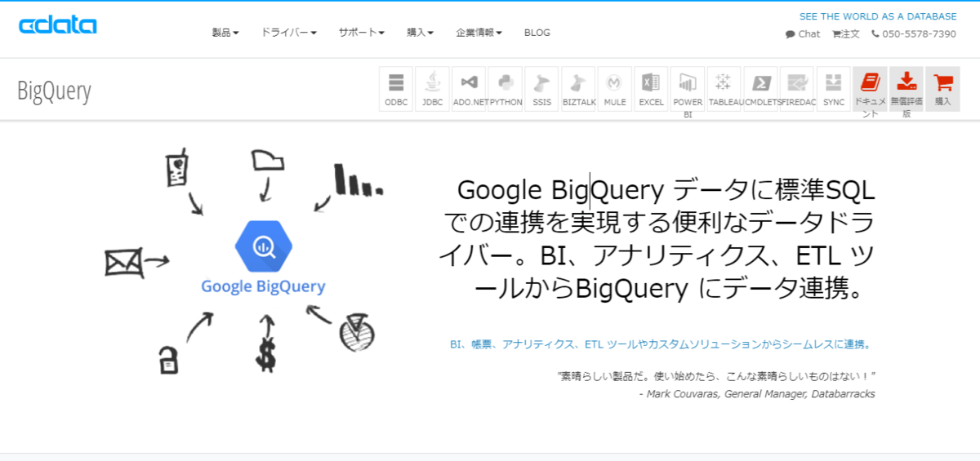Click the SEE THE WORLD AS A DATABASE slogan

coord(878,16)
